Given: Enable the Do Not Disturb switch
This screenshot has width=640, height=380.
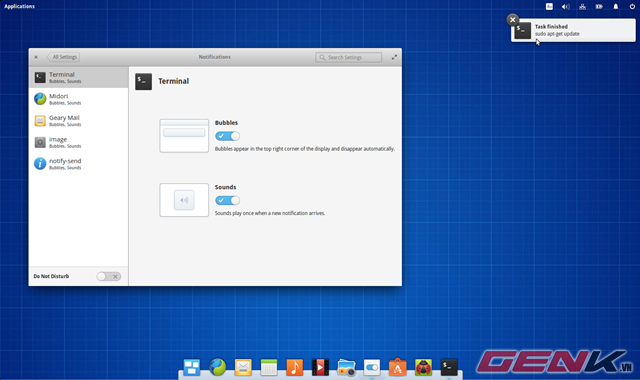Looking at the screenshot, I should pyautogui.click(x=109, y=276).
